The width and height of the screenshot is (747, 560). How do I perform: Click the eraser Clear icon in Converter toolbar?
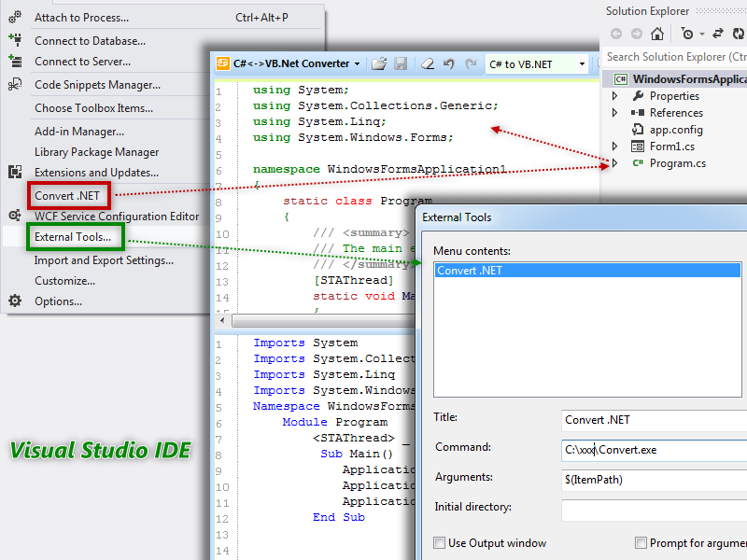tap(428, 63)
